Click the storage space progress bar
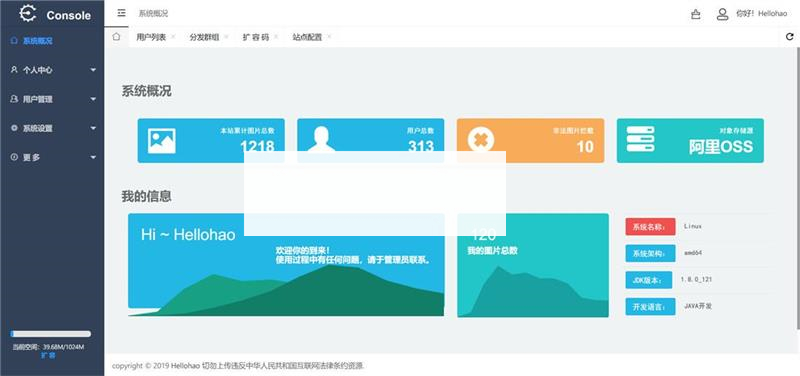 (x=51, y=334)
